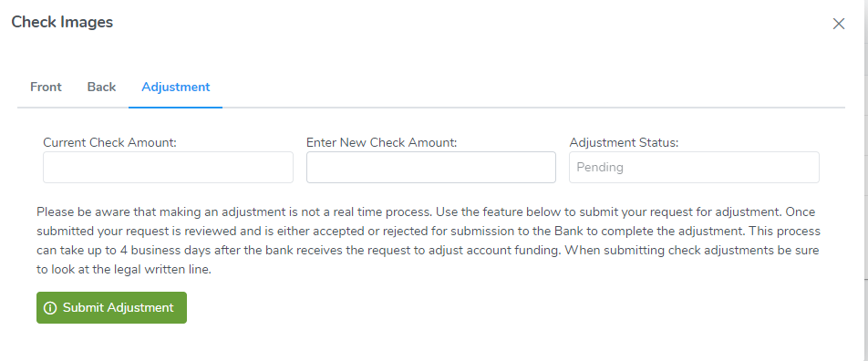Click the Check Images dialog title
Image resolution: width=868 pixels, height=361 pixels.
tap(62, 22)
